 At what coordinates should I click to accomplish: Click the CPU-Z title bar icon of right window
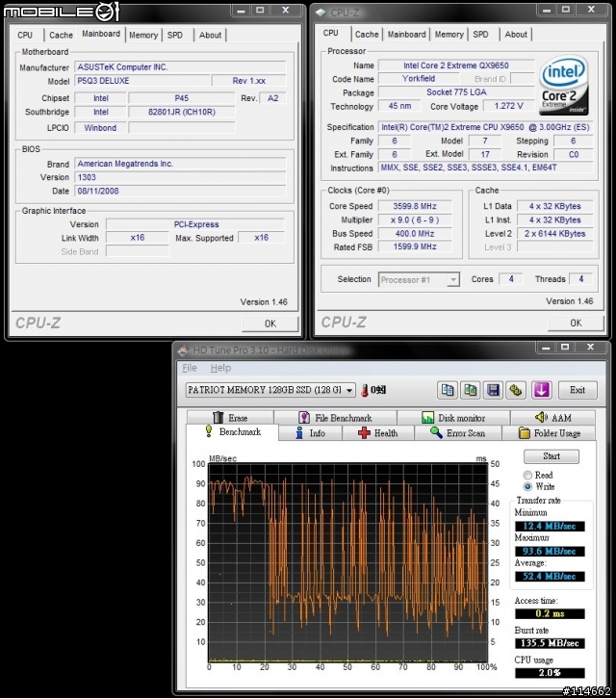point(321,13)
